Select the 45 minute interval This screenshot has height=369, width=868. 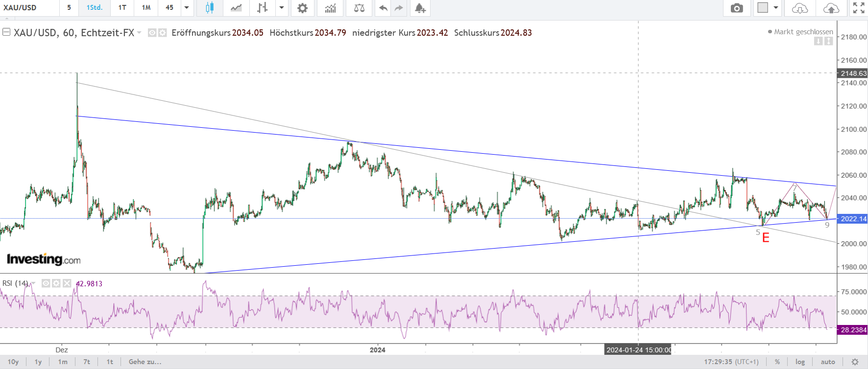[169, 8]
